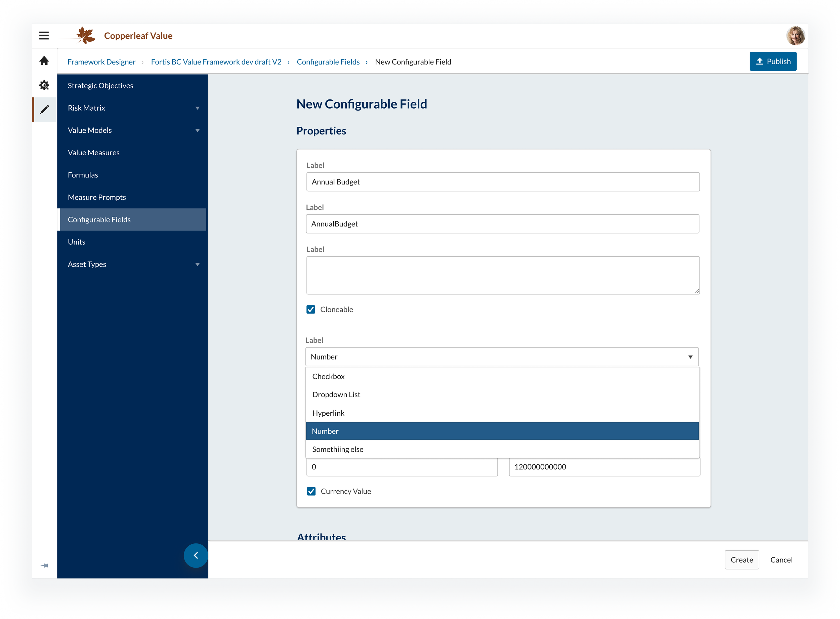
Task: Select the pencil edit icon in rail
Action: point(44,110)
